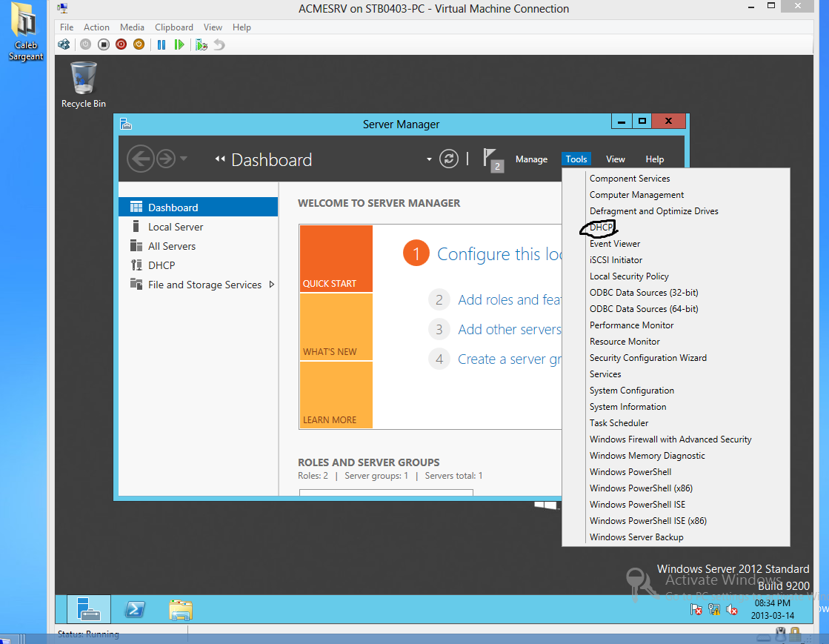Click Action Center flag in system tray

696,610
